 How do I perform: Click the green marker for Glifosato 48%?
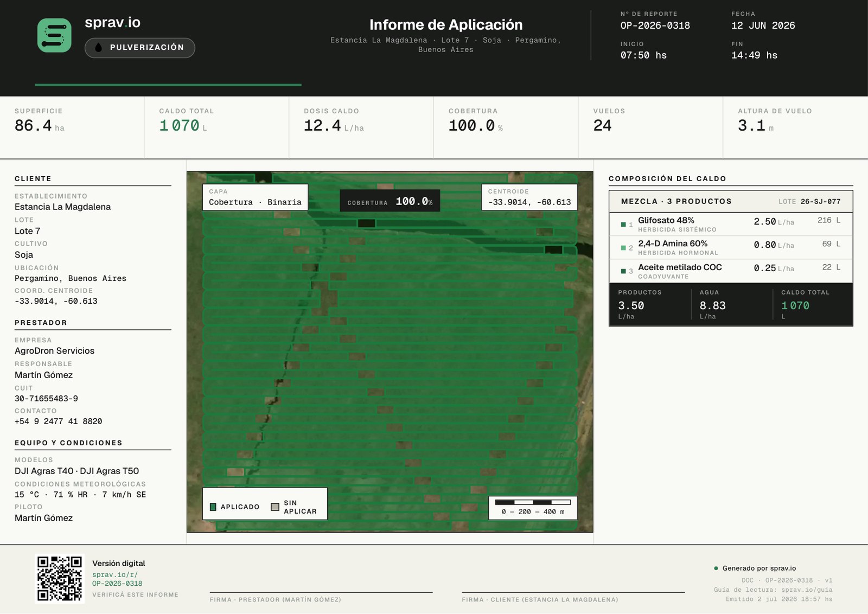[x=623, y=225]
